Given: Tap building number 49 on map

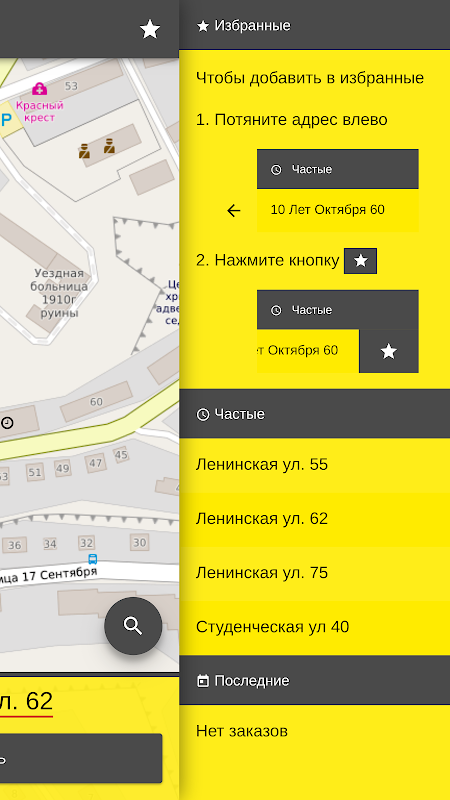Looking at the screenshot, I should click(63, 468).
